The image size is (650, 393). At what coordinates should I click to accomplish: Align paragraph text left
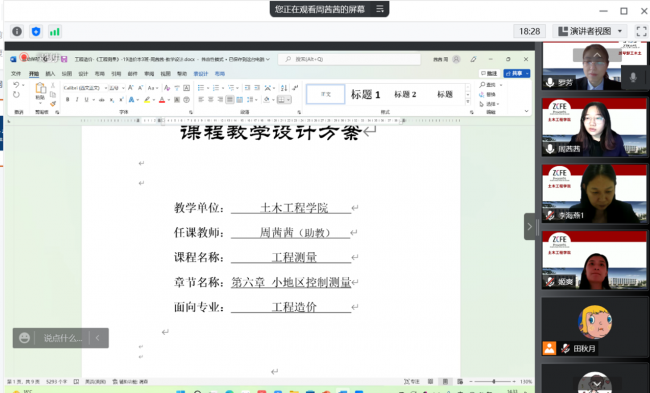tap(201, 99)
